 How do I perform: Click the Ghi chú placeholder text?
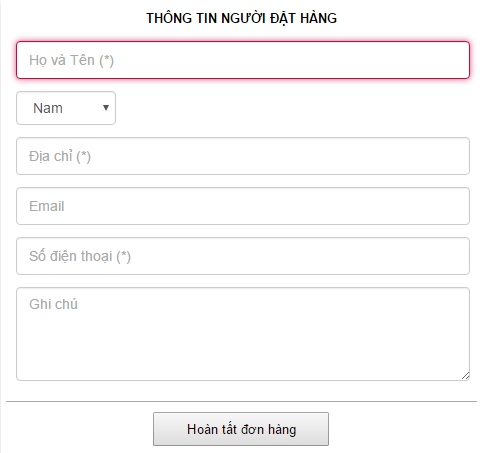tap(53, 304)
